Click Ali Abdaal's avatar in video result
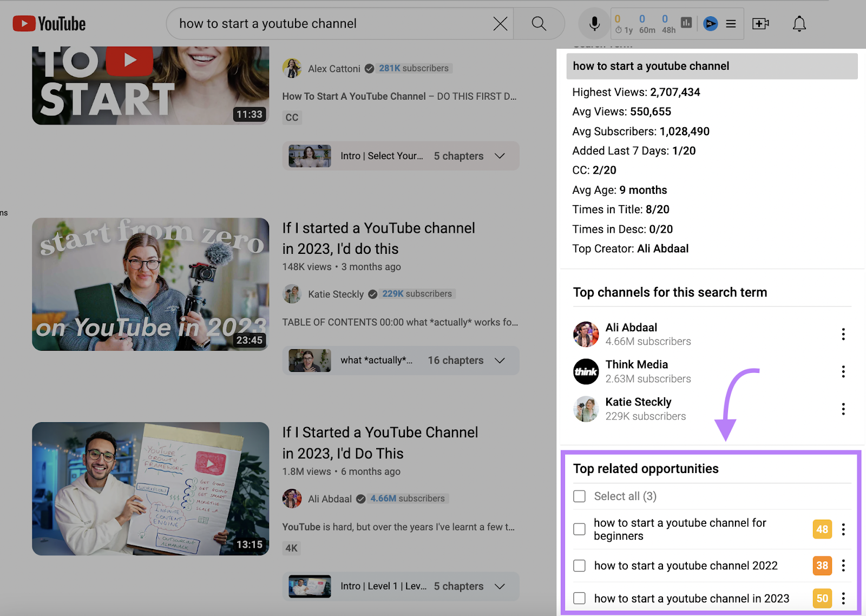The width and height of the screenshot is (866, 616). pos(292,499)
